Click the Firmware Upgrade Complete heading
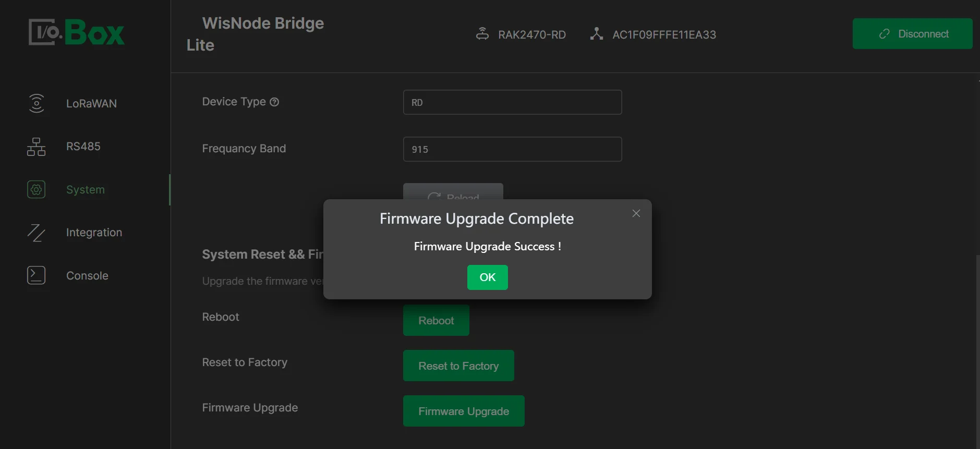The height and width of the screenshot is (449, 980). click(477, 219)
